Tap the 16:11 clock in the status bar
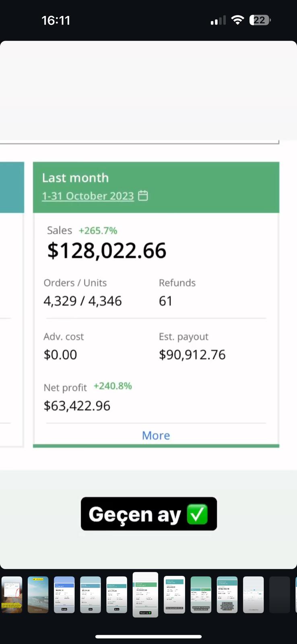This screenshot has height=644, width=297. pyautogui.click(x=56, y=20)
